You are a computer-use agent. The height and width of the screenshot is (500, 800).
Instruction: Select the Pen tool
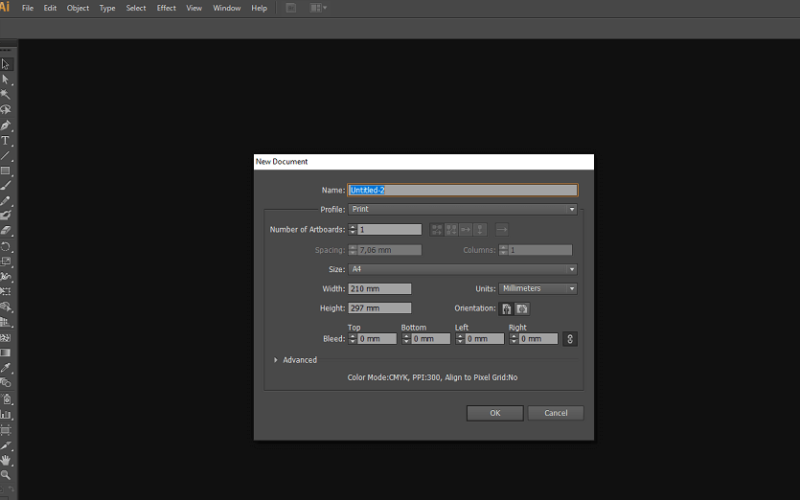coord(6,126)
